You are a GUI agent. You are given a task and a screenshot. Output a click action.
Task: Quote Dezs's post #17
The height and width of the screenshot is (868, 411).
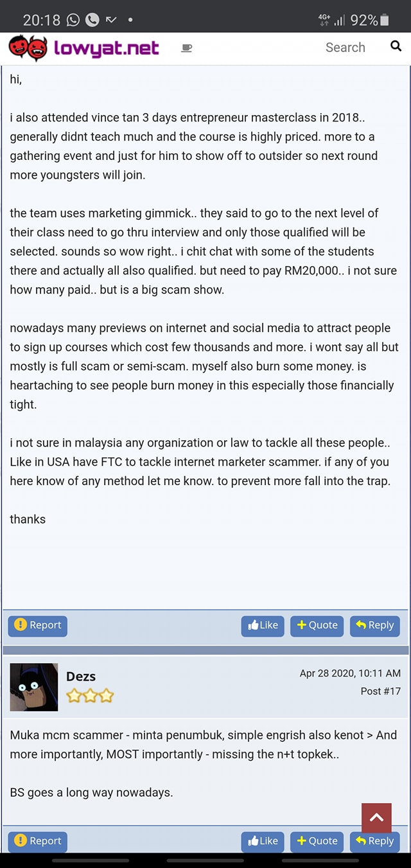coord(317,841)
